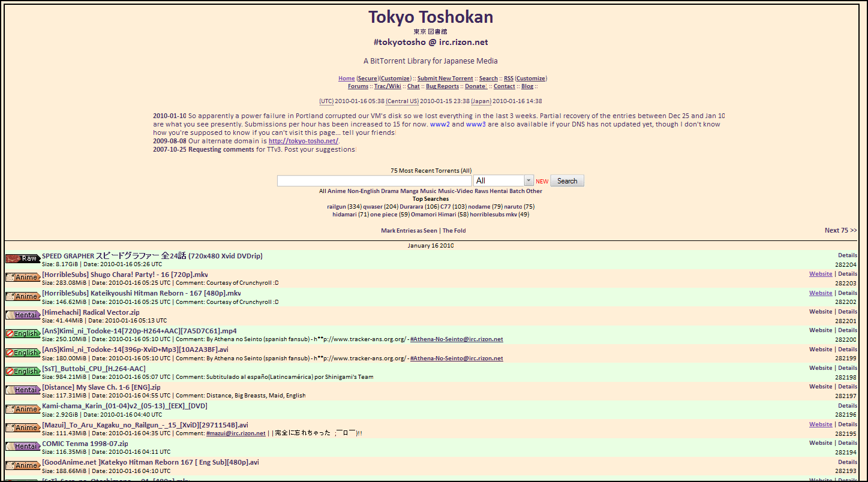Open Submit New Torrent link
868x482 pixels.
point(445,79)
